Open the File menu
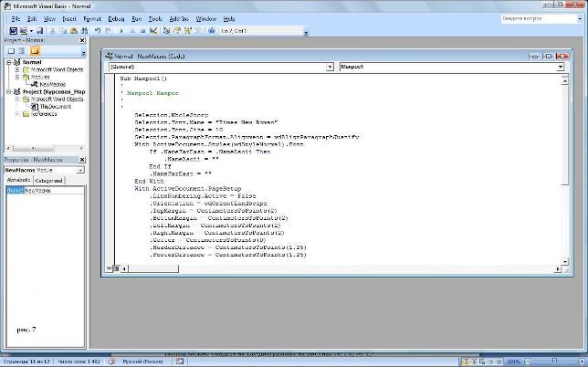This screenshot has height=367, width=588. click(x=16, y=19)
